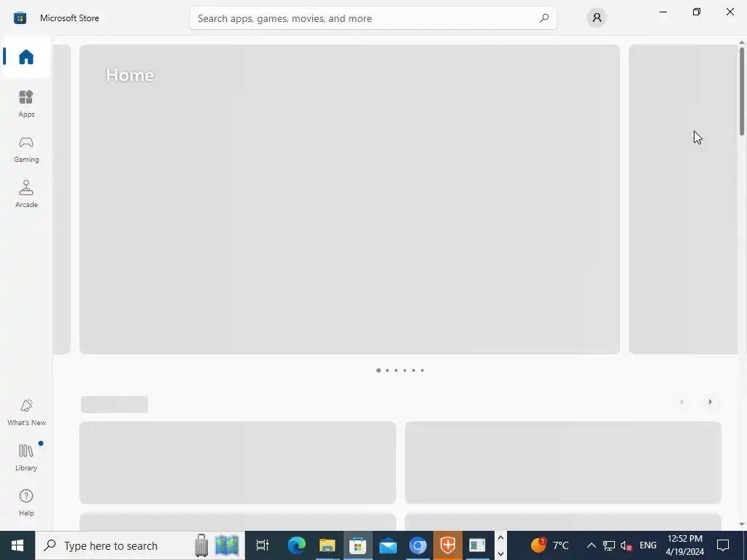The image size is (747, 560).
Task: Select the fifth carousel page dot
Action: point(414,370)
